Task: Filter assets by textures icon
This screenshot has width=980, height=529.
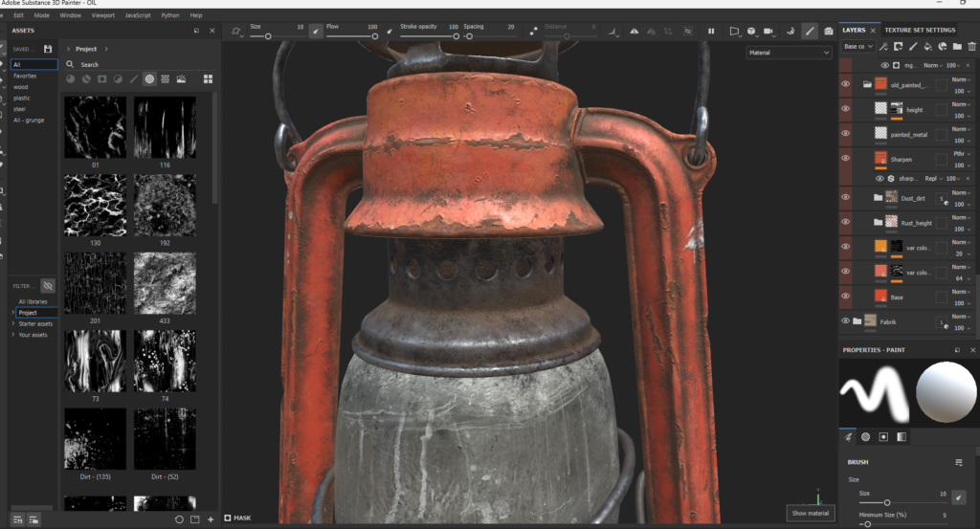Action: (165, 78)
